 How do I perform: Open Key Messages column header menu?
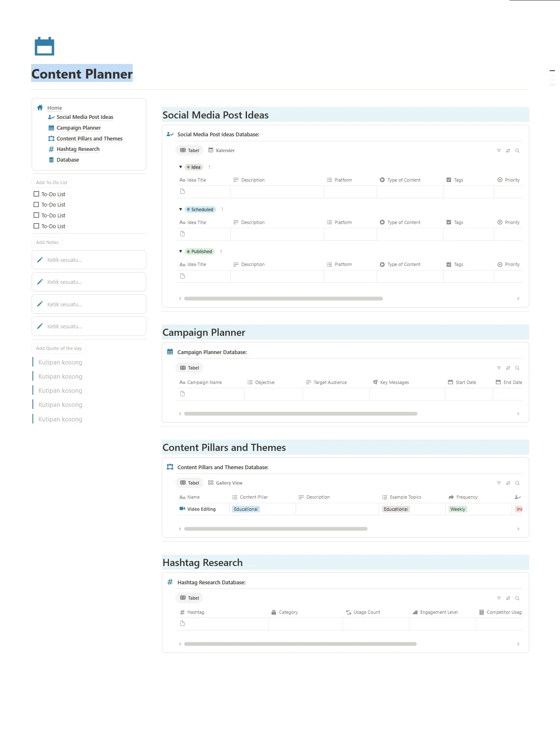click(x=391, y=382)
